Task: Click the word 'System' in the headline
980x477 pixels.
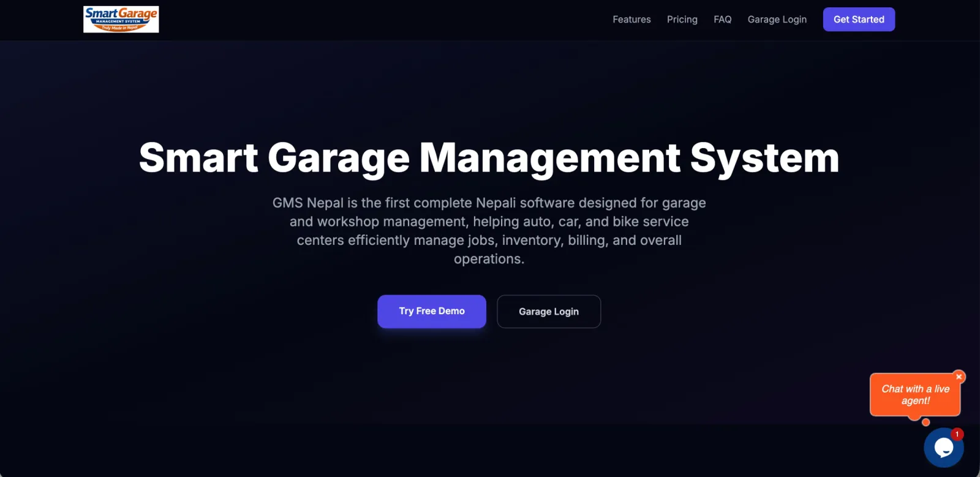Action: [764, 159]
